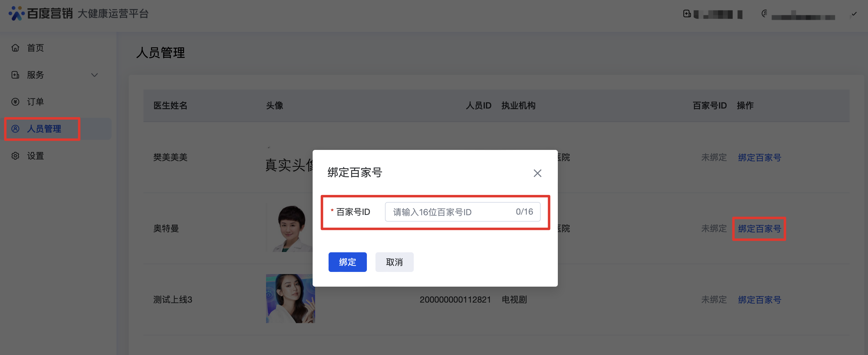The height and width of the screenshot is (355, 868).
Task: Focus the 百家号ID input field
Action: [x=451, y=212]
